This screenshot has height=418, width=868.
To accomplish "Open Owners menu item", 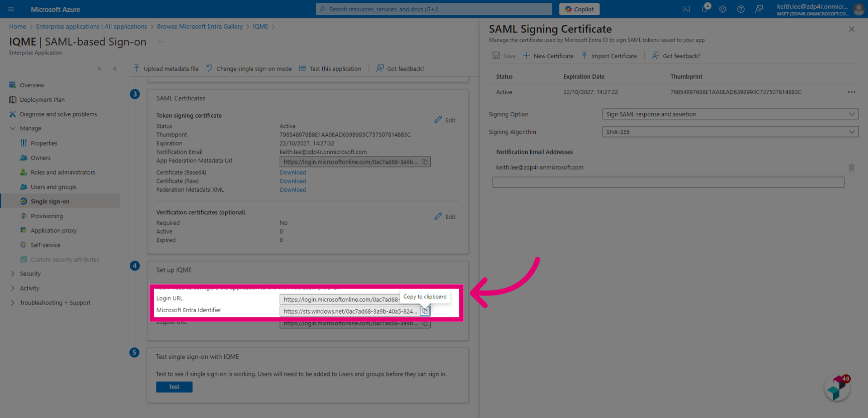I will pyautogui.click(x=40, y=158).
